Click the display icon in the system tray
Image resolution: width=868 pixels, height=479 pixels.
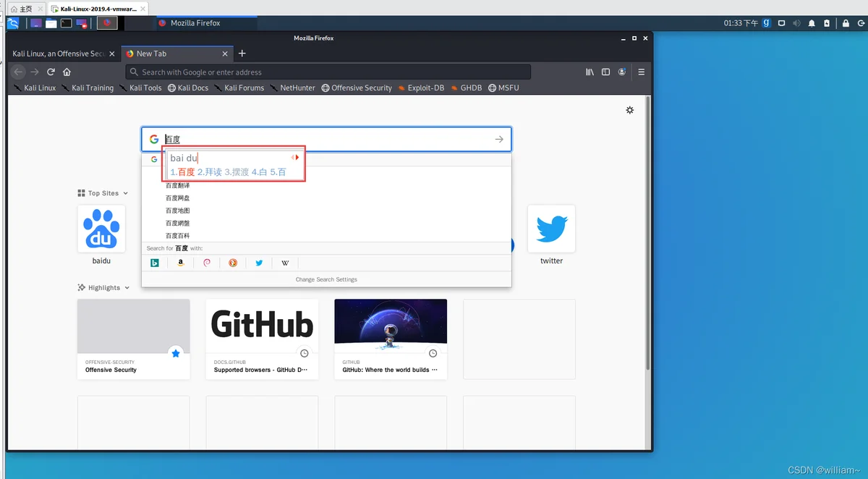point(782,23)
